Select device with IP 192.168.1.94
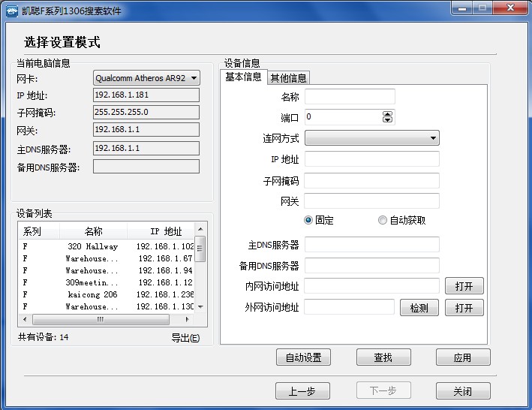The width and height of the screenshot is (532, 410). (x=107, y=270)
